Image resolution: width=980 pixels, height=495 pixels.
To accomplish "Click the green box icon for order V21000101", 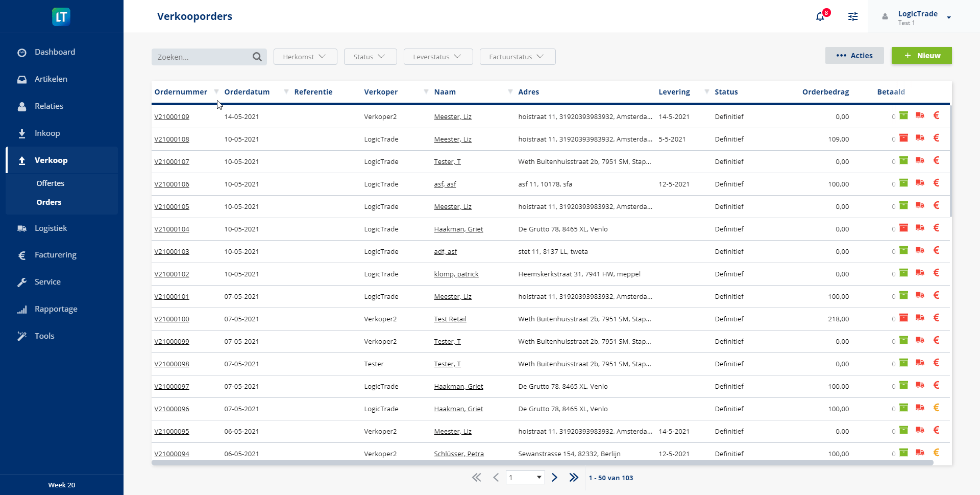I will (903, 295).
